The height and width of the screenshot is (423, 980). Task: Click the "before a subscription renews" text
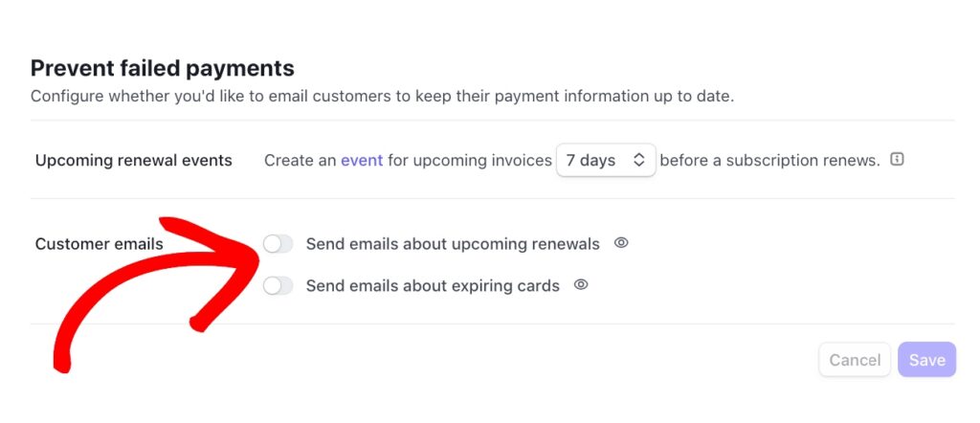pyautogui.click(x=769, y=161)
